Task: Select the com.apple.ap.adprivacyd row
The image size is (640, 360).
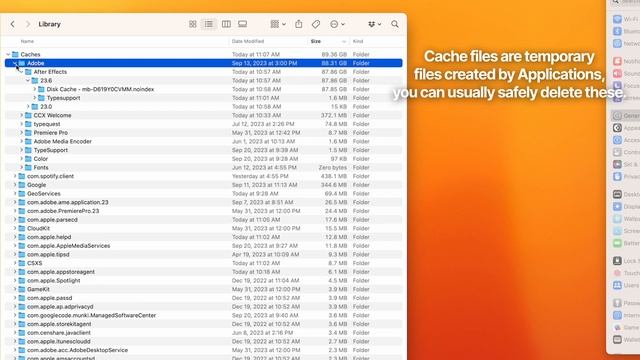Action: tap(203, 307)
